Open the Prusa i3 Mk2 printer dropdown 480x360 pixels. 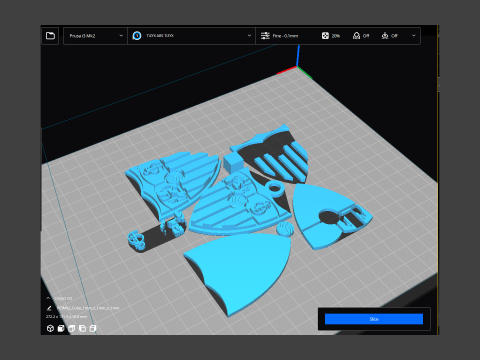pos(95,36)
